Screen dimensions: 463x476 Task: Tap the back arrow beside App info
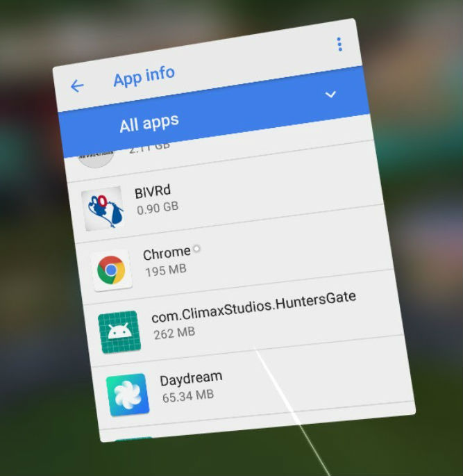pos(76,86)
